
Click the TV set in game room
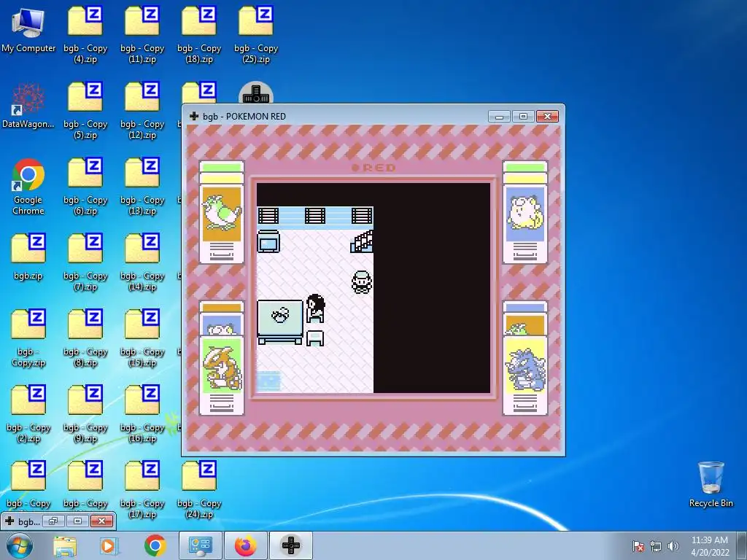[268, 241]
